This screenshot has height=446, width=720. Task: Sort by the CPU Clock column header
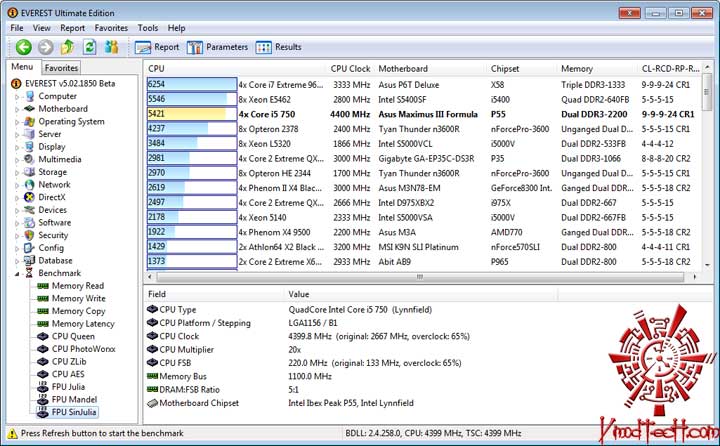(350, 69)
